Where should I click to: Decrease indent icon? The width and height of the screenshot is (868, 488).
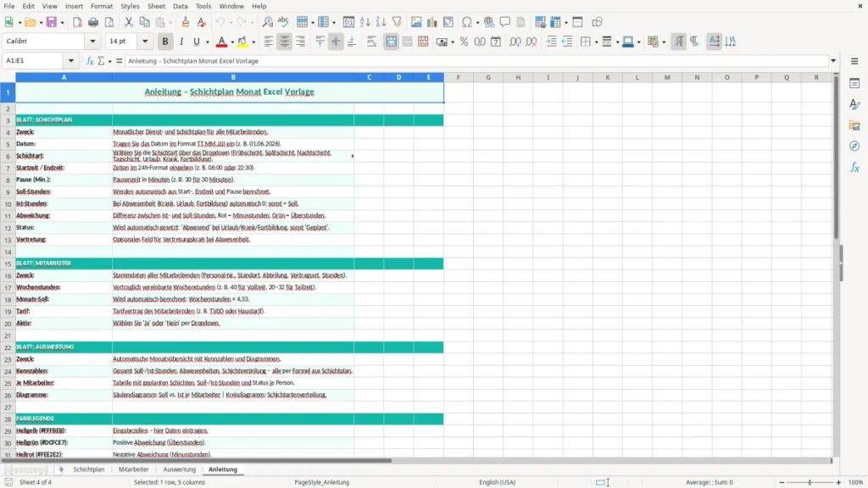coord(567,42)
